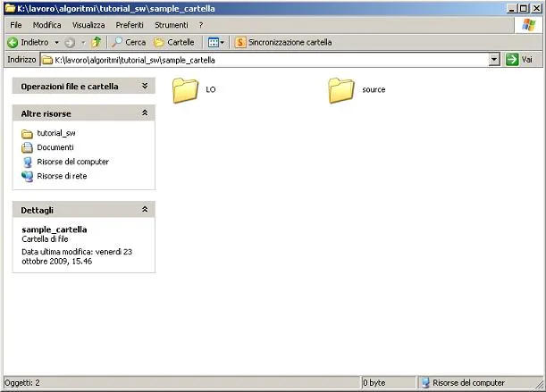Open the ? help menu

[x=200, y=25]
